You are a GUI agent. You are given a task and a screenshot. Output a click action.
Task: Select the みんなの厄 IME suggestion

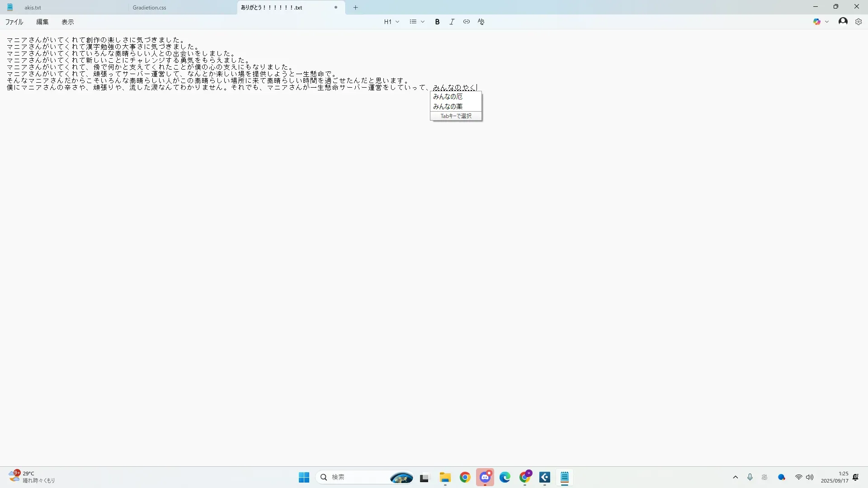448,97
